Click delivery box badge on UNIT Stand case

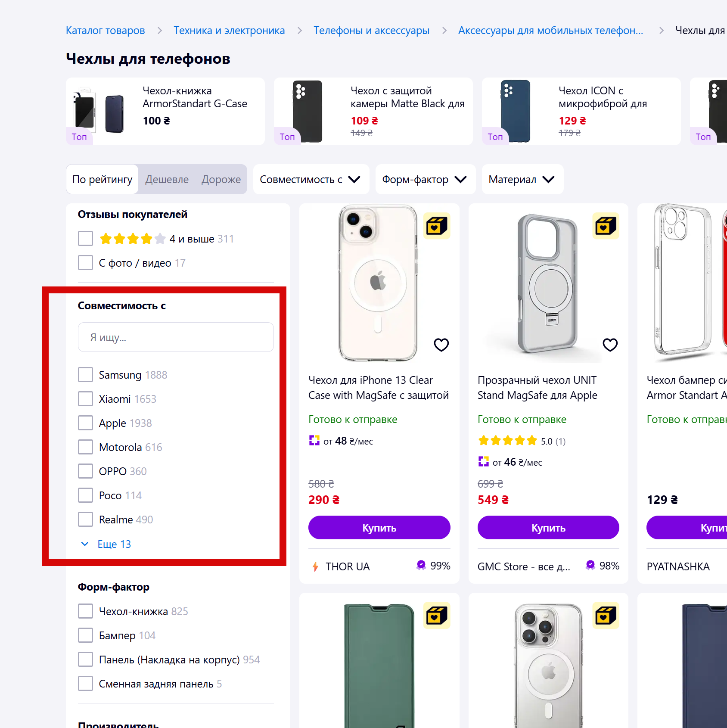pyautogui.click(x=606, y=226)
